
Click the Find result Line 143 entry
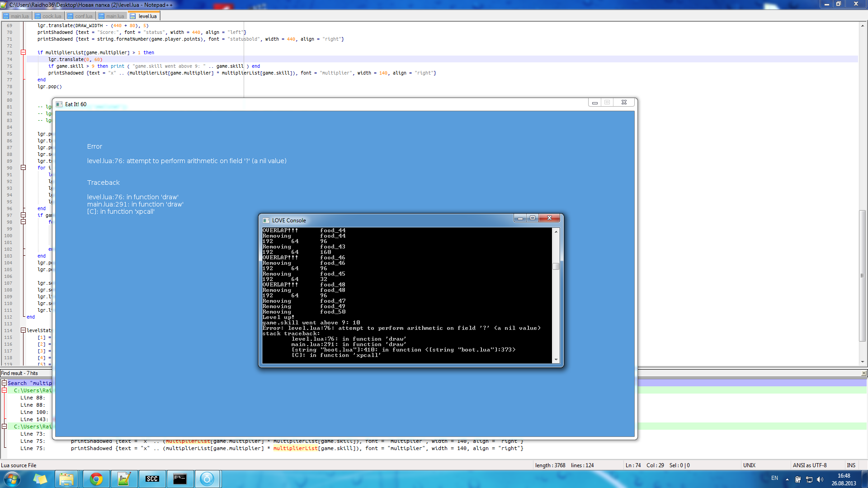pyautogui.click(x=34, y=419)
